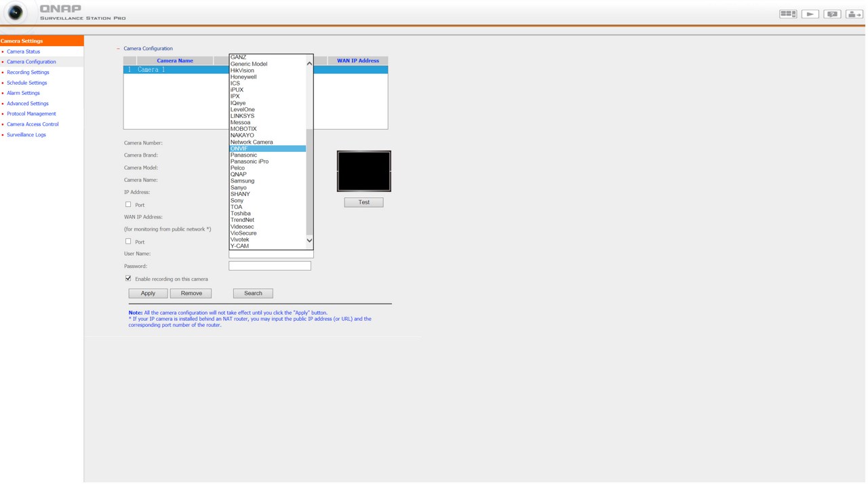Open Surveillance Logs
868x485 pixels.
26,135
